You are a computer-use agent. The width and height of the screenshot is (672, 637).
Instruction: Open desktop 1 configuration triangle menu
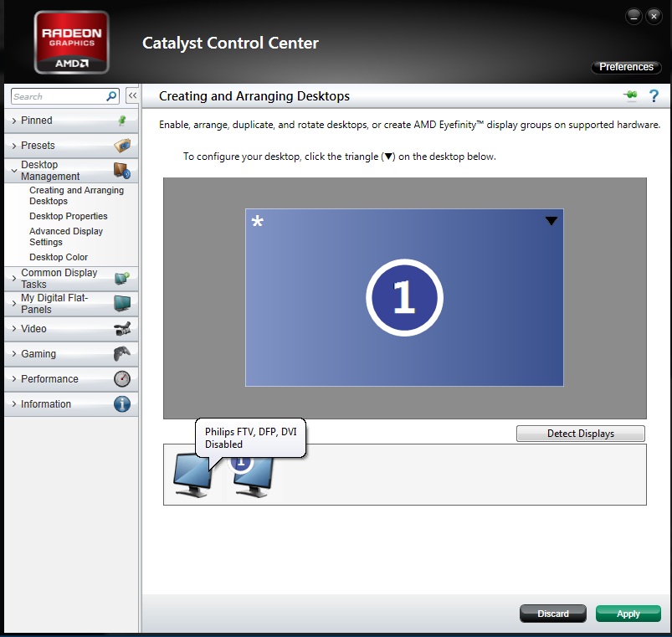tap(551, 221)
